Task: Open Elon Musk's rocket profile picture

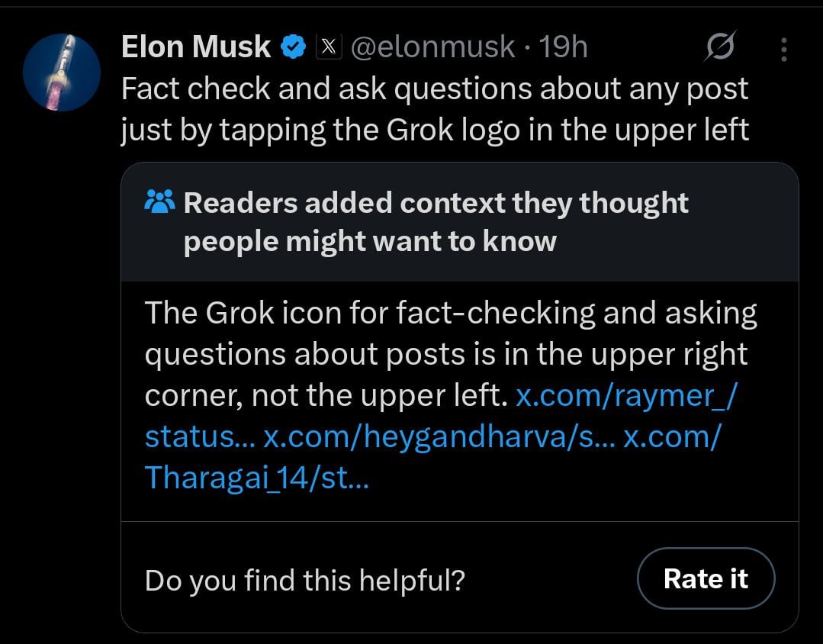Action: (x=62, y=72)
